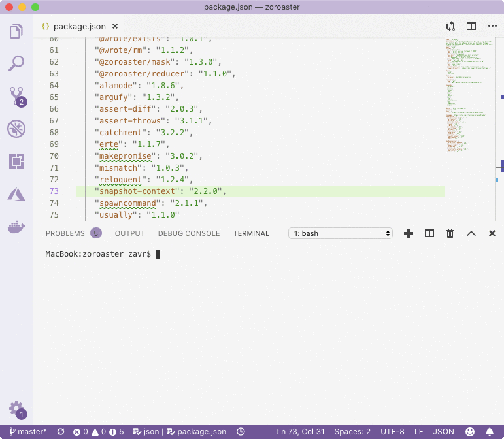The width and height of the screenshot is (504, 439).
Task: Click errors and warnings count in status bar
Action: [98, 432]
